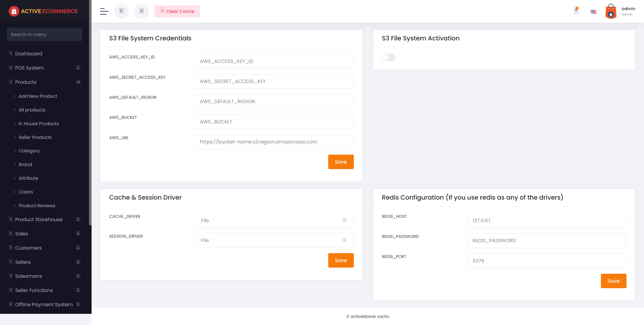Click second round icon button before Clear Cache

(142, 11)
